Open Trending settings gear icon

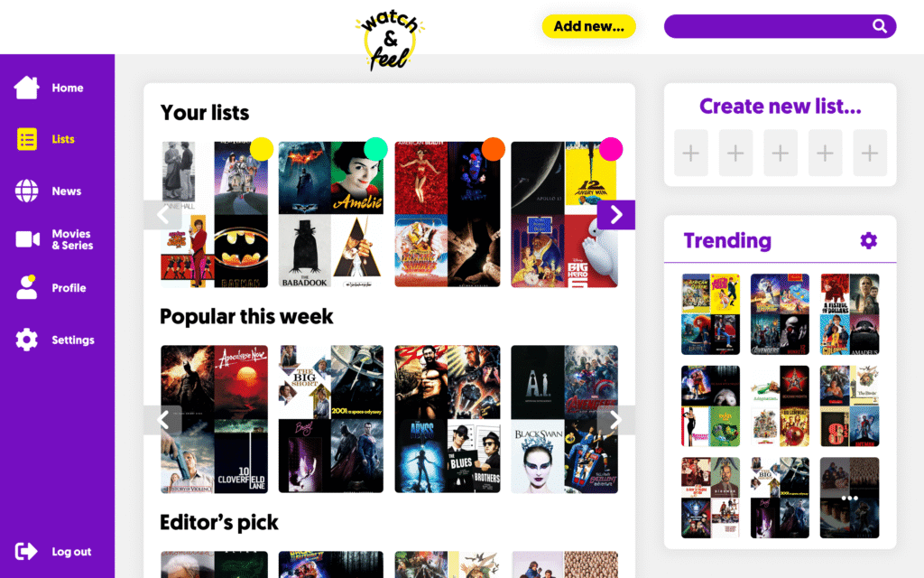click(869, 240)
